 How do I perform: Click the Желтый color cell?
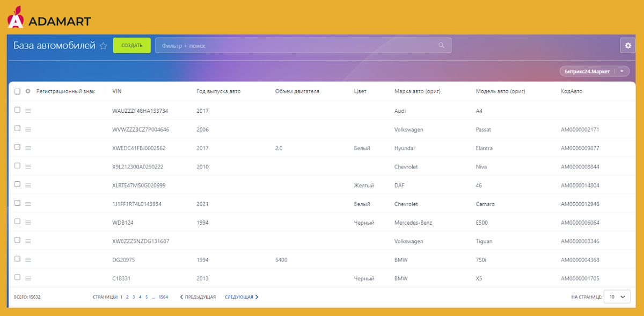point(364,185)
